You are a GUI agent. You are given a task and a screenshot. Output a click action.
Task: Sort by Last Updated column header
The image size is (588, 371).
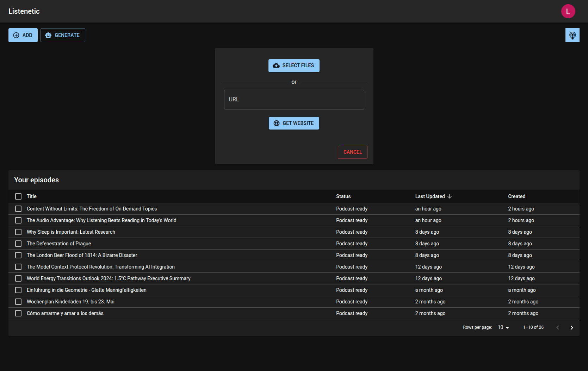click(x=430, y=196)
